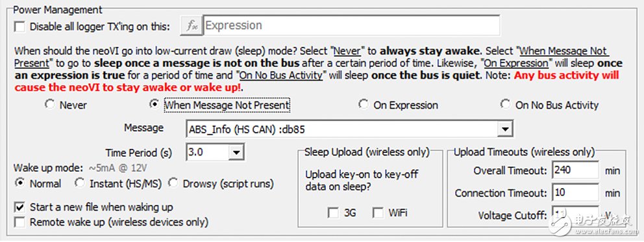Select the Never sleep option
The height and width of the screenshot is (242, 644).
tap(50, 105)
